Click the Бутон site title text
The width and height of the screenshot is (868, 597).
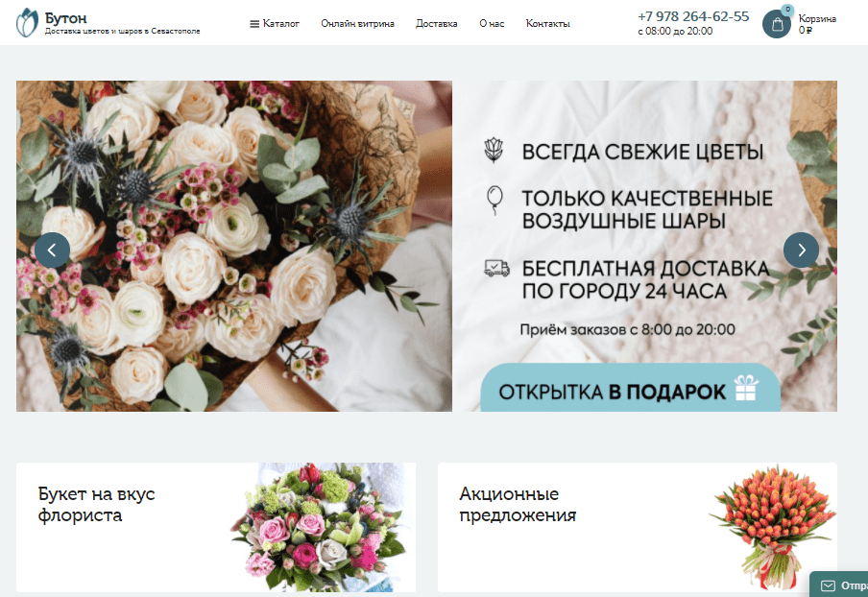tap(66, 17)
